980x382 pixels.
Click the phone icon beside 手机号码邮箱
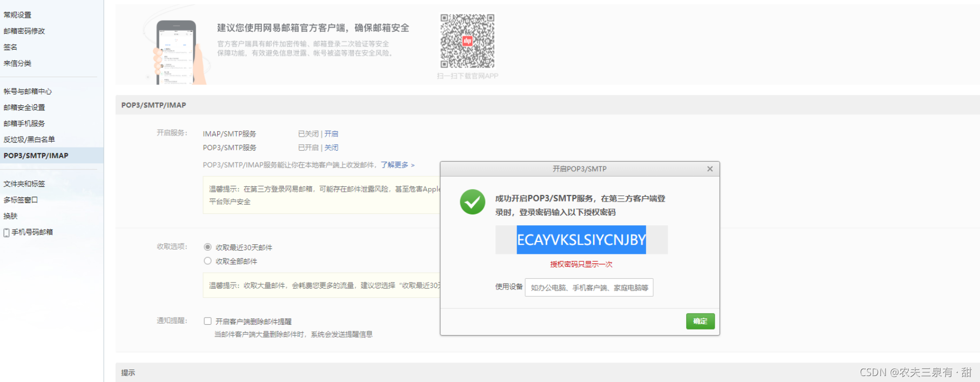(x=6, y=232)
